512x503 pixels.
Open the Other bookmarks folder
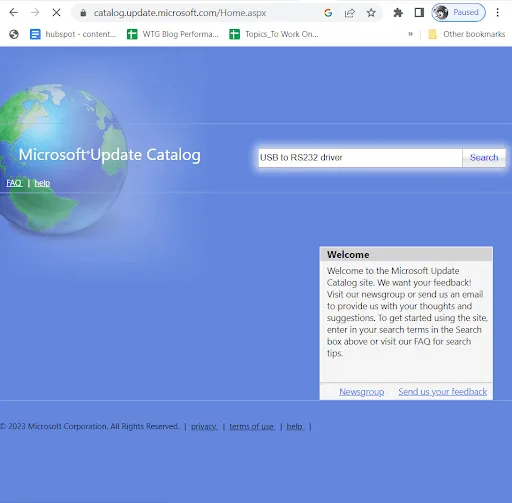[466, 34]
